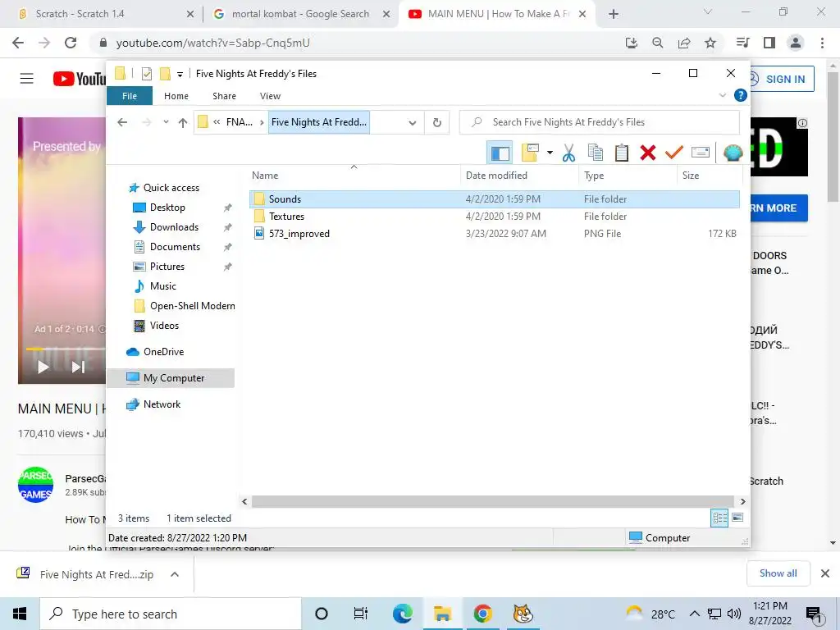The image size is (840, 630).
Task: Skip to next YouTube video
Action: 78,367
